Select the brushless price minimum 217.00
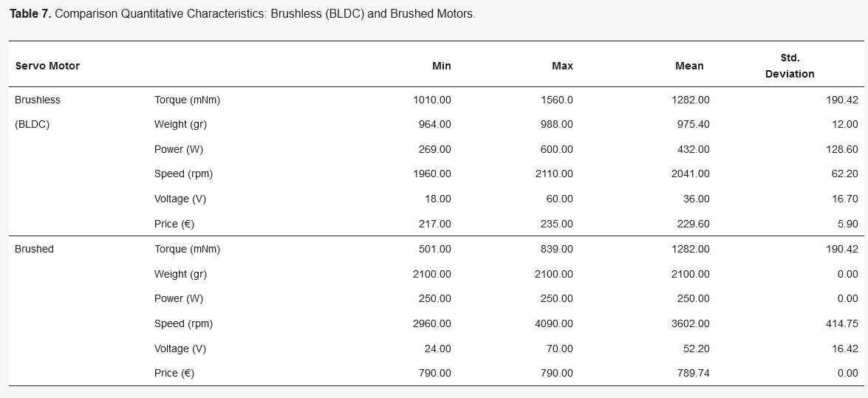This screenshot has width=868, height=398. click(435, 224)
